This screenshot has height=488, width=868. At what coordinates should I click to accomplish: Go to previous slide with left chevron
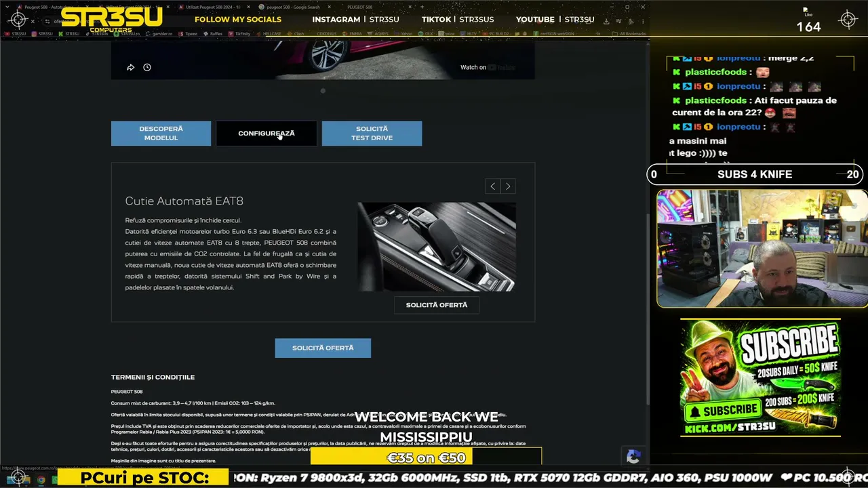coord(493,186)
